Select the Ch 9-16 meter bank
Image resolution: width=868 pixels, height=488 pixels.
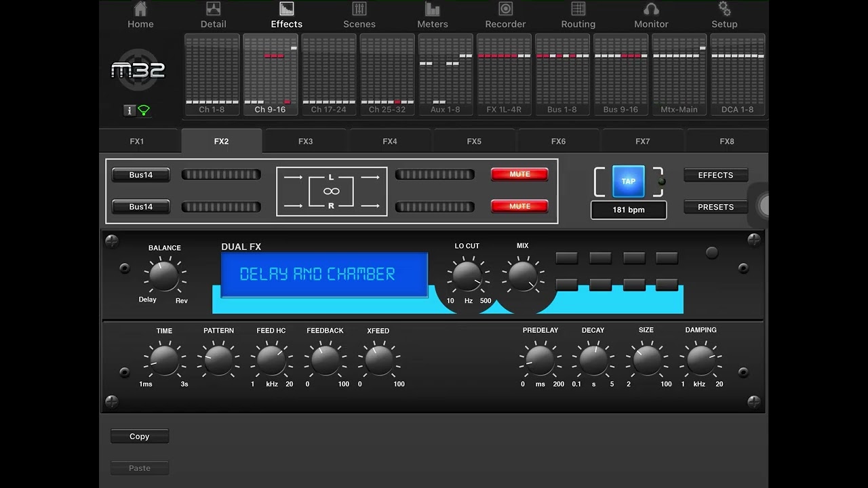coord(271,75)
